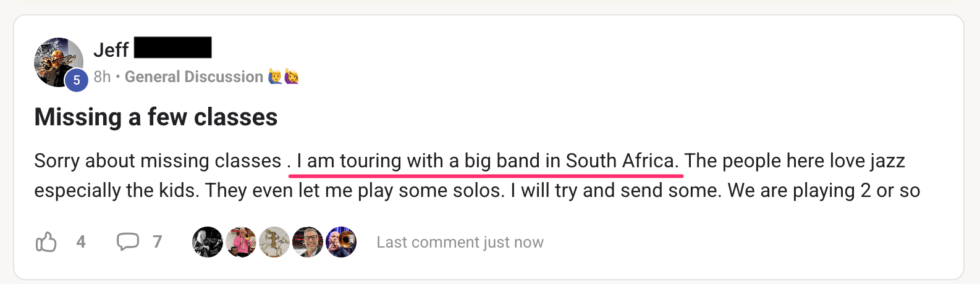The height and width of the screenshot is (284, 980).
Task: Open the black-and-white violinist commenter avatar
Action: (x=208, y=242)
